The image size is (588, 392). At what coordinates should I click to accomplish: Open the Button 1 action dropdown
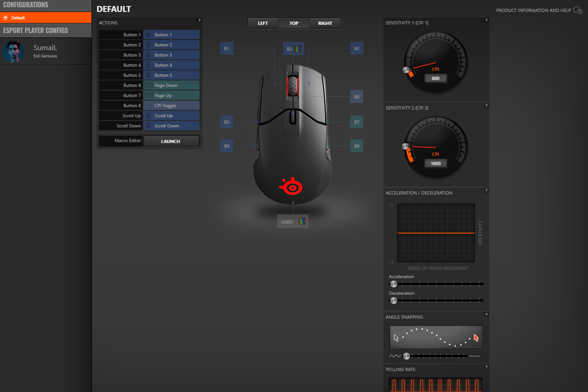[171, 35]
